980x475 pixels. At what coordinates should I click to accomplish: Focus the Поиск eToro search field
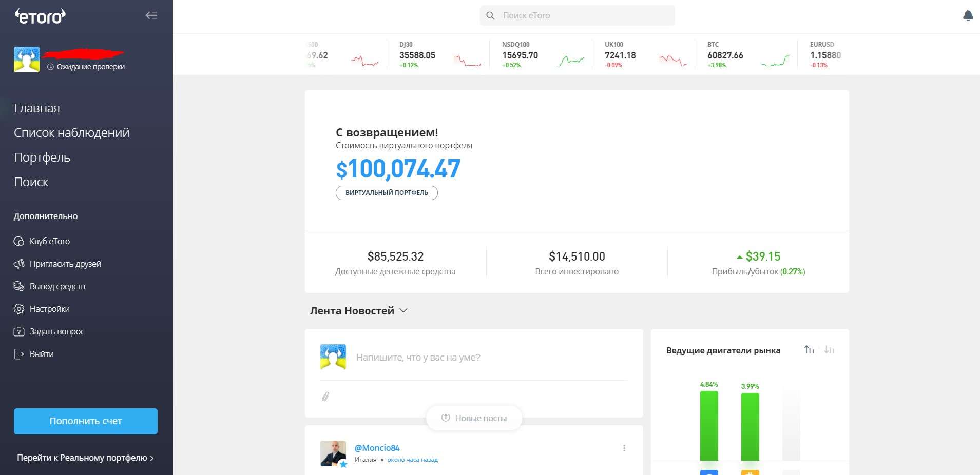tap(578, 15)
